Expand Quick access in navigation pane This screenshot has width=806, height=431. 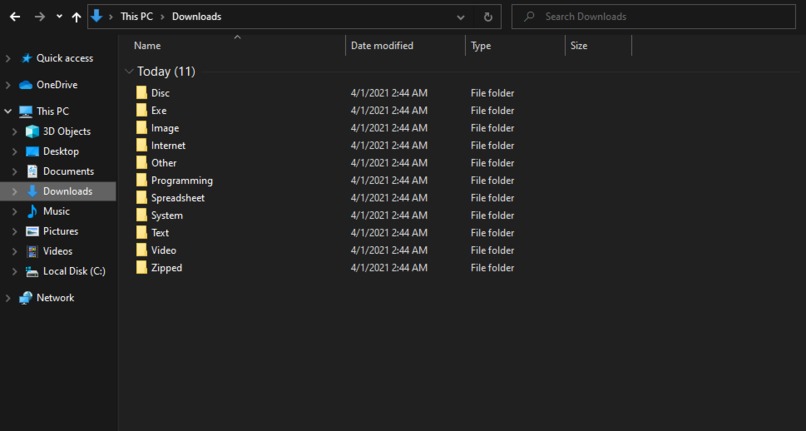coord(8,59)
